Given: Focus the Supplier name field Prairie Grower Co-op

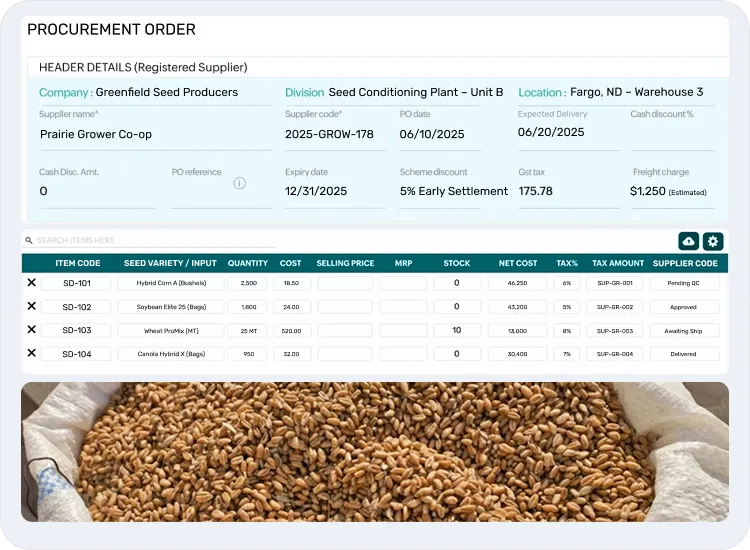Looking at the screenshot, I should click(x=155, y=134).
